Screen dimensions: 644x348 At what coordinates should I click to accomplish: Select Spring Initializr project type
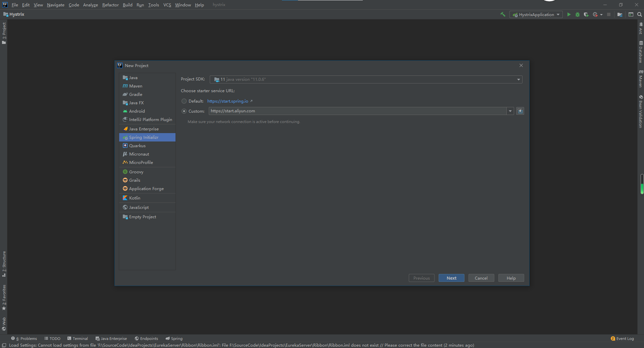pos(147,137)
